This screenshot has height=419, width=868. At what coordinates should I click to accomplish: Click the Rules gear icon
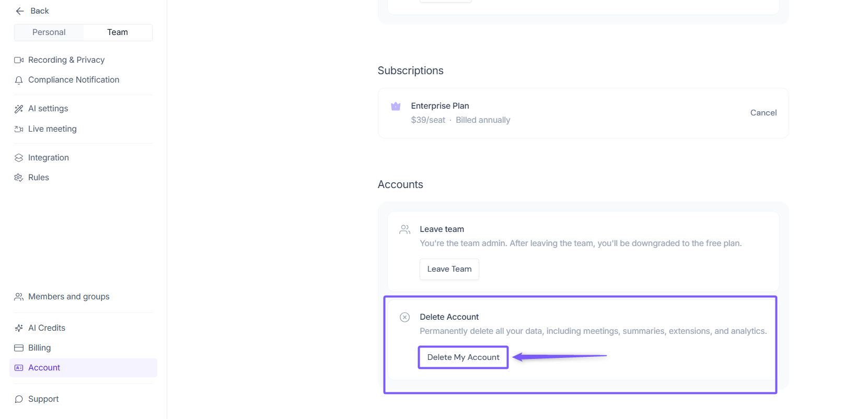click(x=19, y=178)
